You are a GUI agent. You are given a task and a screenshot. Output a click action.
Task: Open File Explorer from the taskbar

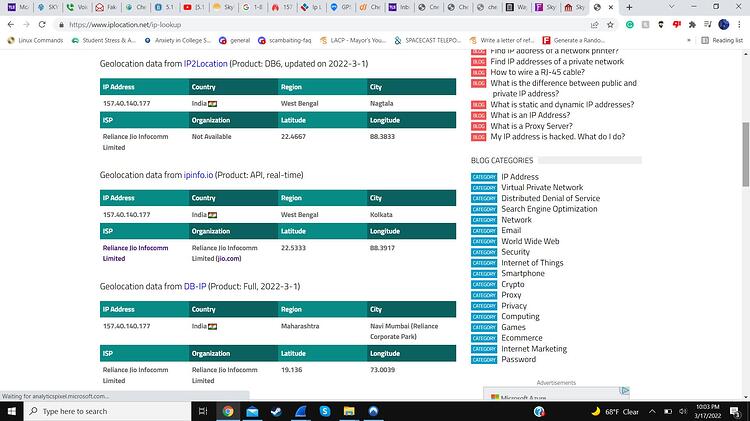tap(349, 411)
